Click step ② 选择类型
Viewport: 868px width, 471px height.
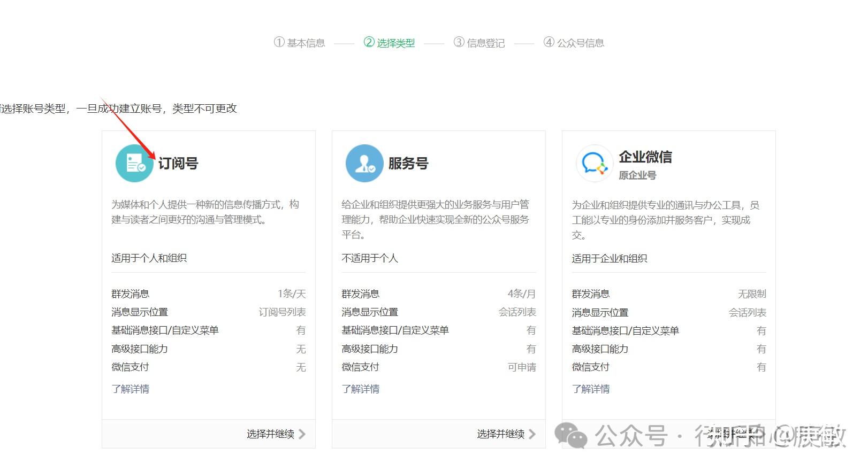tap(389, 43)
